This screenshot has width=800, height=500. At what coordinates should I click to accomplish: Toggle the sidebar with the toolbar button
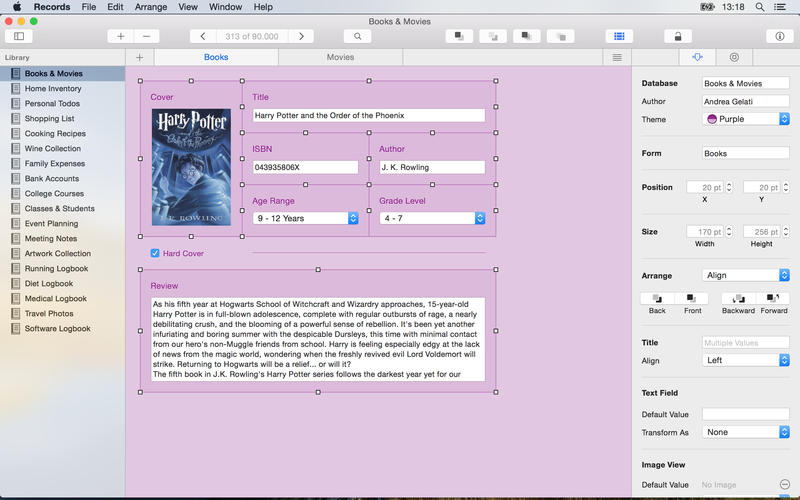[x=19, y=36]
